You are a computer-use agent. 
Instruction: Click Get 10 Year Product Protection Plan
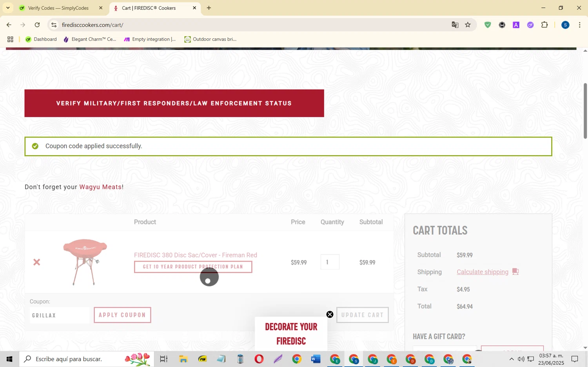click(193, 267)
